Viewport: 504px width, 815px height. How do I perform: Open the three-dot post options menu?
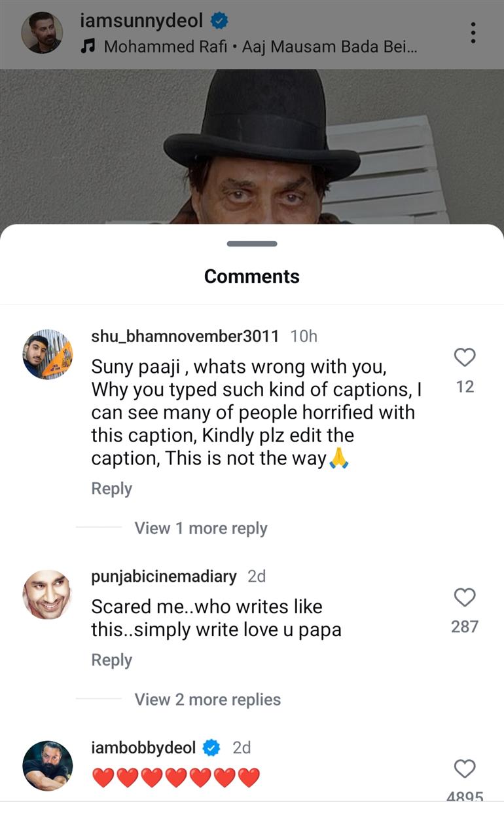point(473,32)
